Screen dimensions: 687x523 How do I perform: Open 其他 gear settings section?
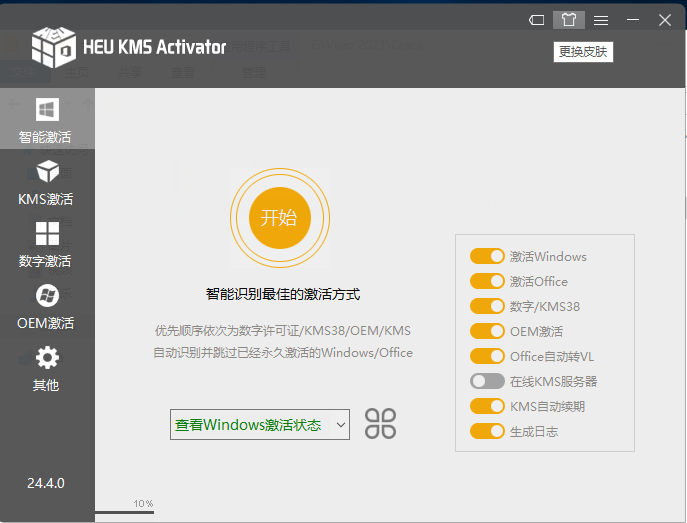click(46, 368)
